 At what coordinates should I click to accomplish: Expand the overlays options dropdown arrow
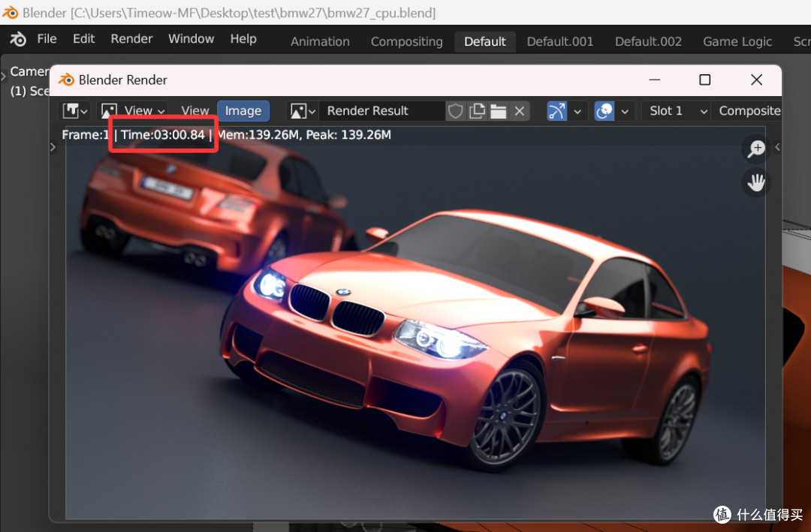[x=625, y=111]
